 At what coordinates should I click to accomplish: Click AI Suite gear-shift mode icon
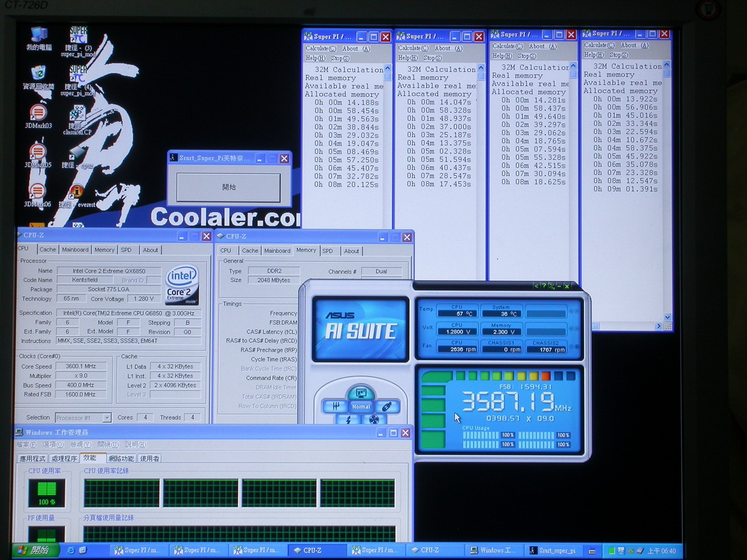pyautogui.click(x=336, y=406)
